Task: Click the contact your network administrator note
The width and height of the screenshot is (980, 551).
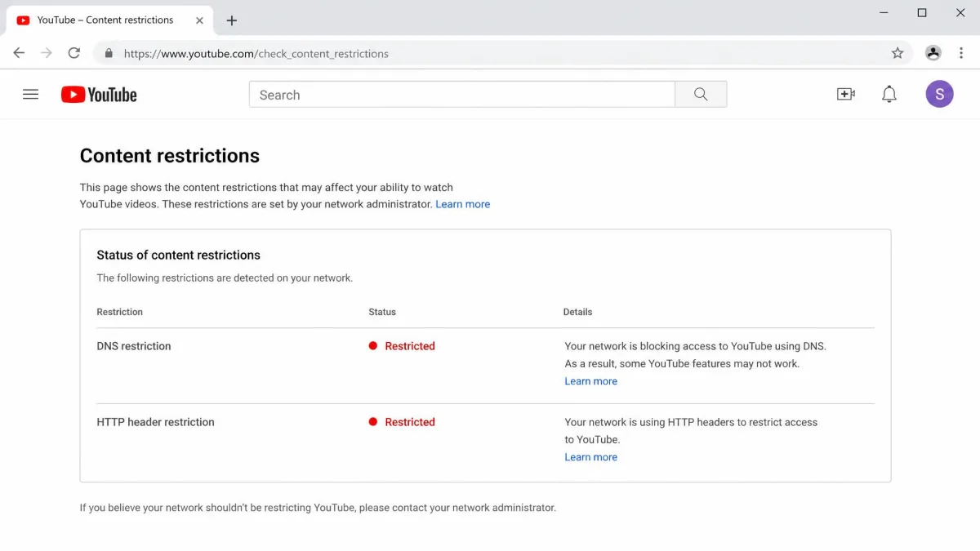Action: 318,508
